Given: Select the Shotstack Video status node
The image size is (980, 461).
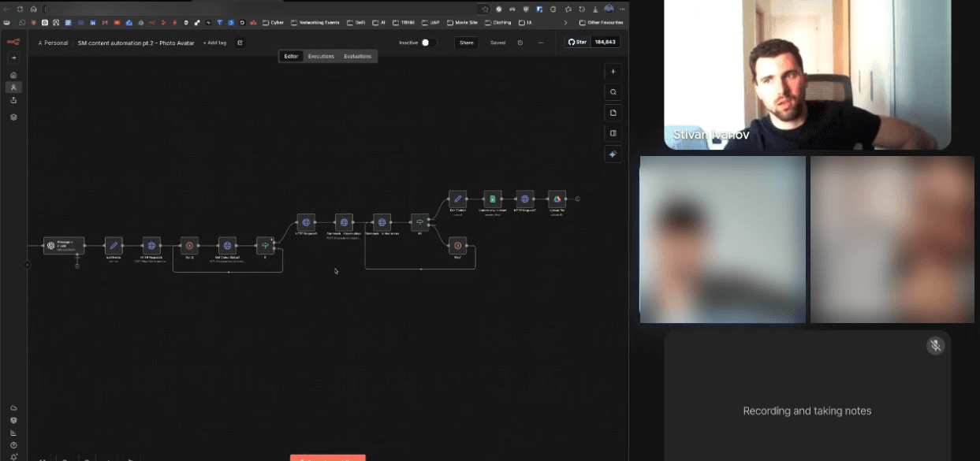Looking at the screenshot, I should [x=382, y=222].
